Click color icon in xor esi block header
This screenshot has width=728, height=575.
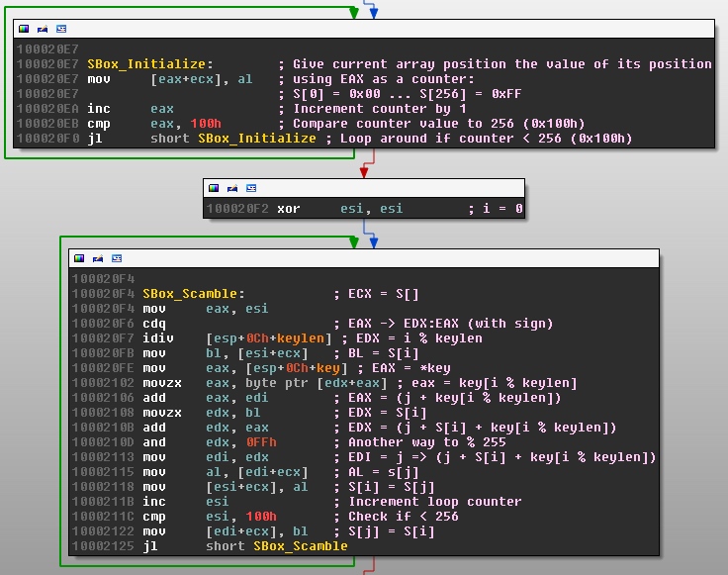pos(214,188)
